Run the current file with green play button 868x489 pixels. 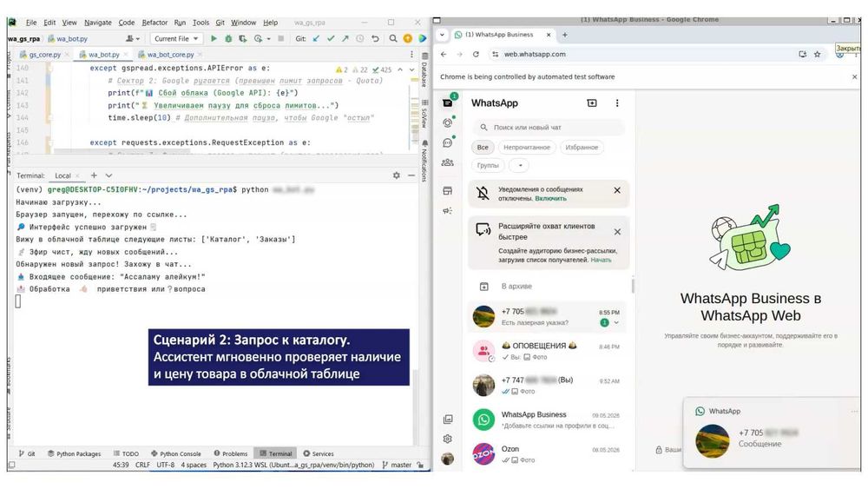click(x=214, y=39)
